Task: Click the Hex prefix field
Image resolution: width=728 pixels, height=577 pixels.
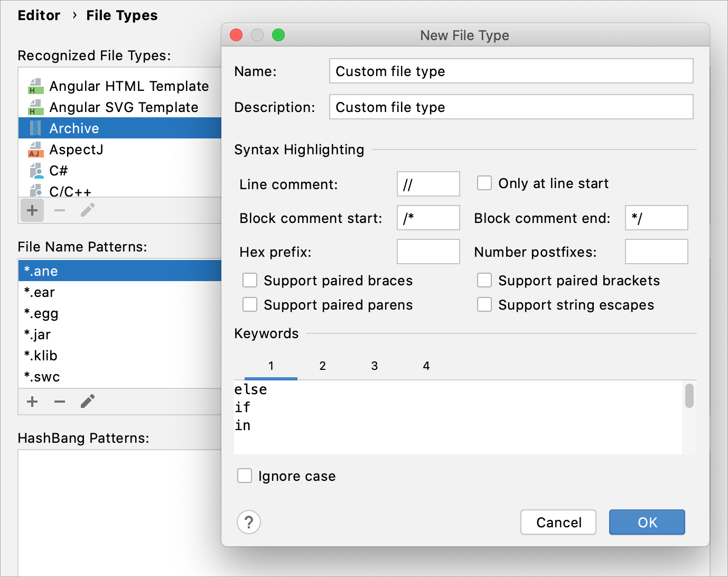Action: coord(428,252)
